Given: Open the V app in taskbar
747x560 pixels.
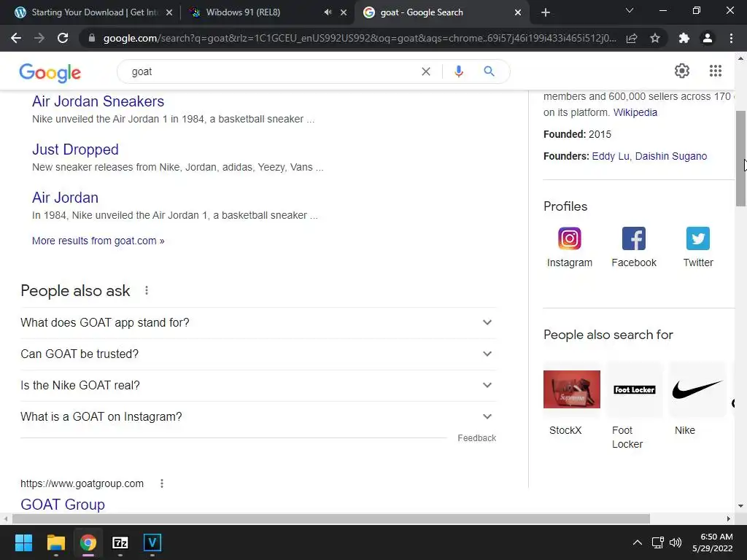Looking at the screenshot, I should coord(152,542).
